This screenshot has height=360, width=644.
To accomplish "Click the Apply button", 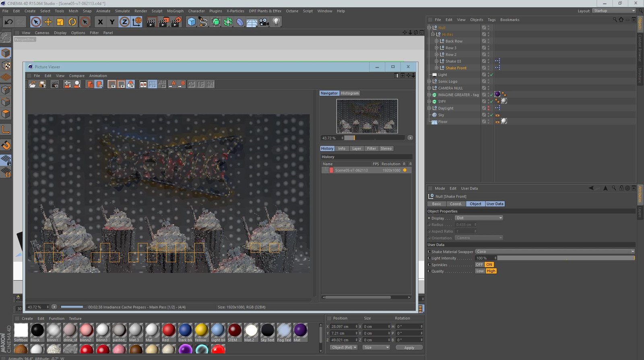I will click(409, 348).
